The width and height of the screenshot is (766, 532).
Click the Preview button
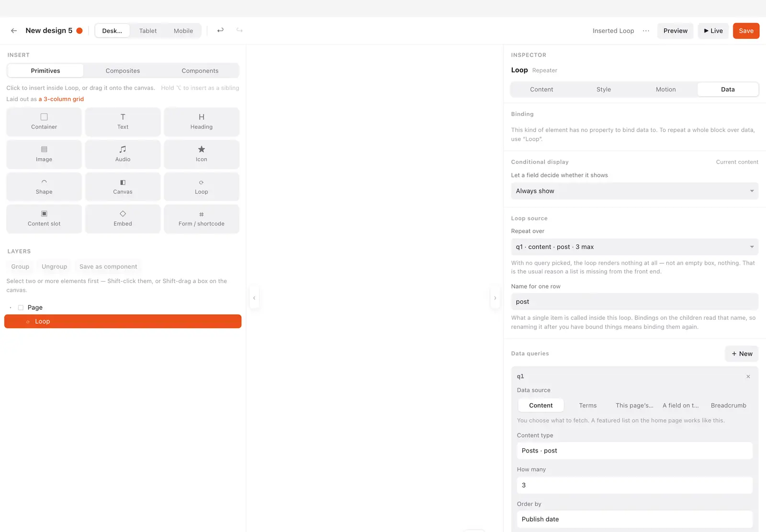coord(675,31)
